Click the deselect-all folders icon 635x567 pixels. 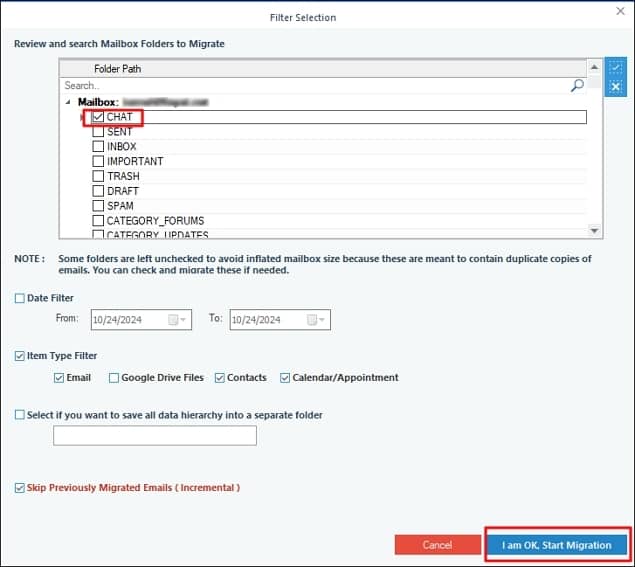[x=615, y=87]
